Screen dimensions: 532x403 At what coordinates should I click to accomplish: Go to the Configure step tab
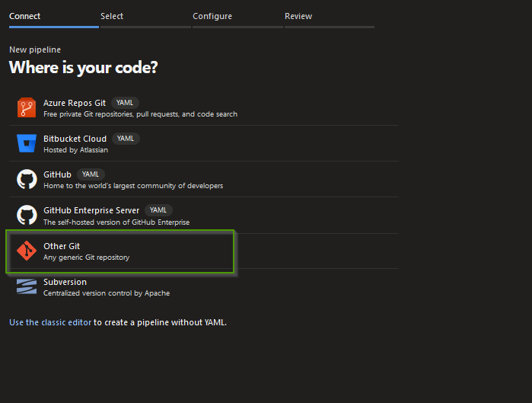pos(212,16)
